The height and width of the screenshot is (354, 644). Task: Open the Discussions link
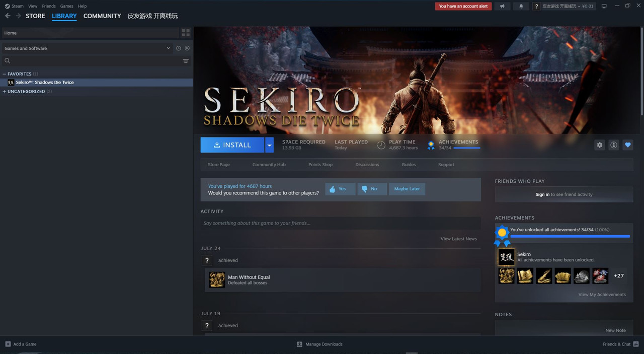[x=367, y=165]
